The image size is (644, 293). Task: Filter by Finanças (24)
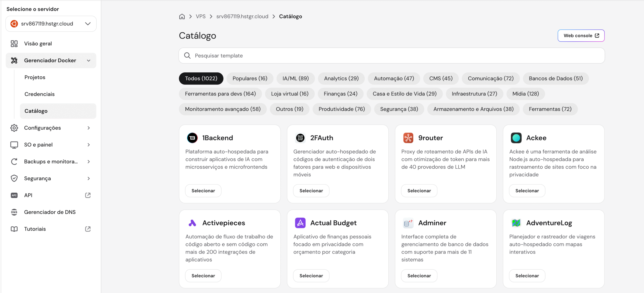pos(340,94)
